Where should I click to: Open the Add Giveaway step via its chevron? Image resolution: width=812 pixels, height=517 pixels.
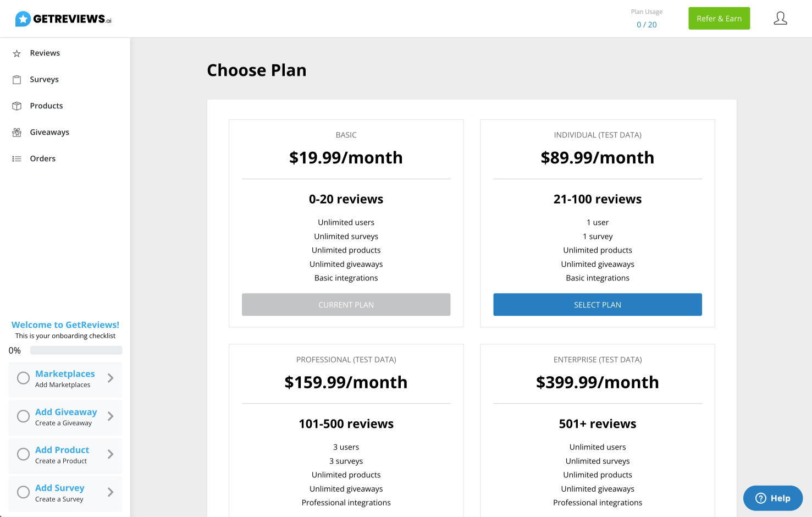(x=112, y=417)
